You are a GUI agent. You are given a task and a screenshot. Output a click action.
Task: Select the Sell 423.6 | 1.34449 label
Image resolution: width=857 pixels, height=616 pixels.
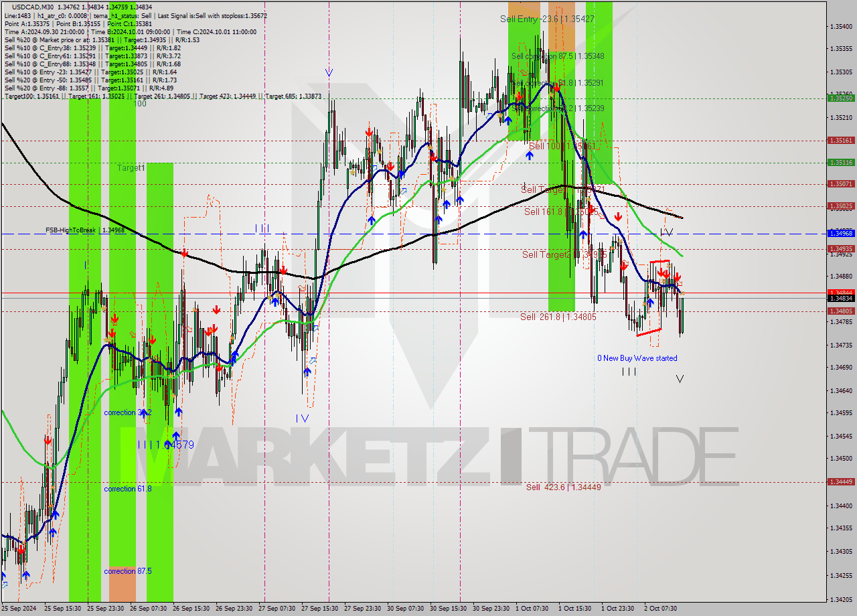563,487
